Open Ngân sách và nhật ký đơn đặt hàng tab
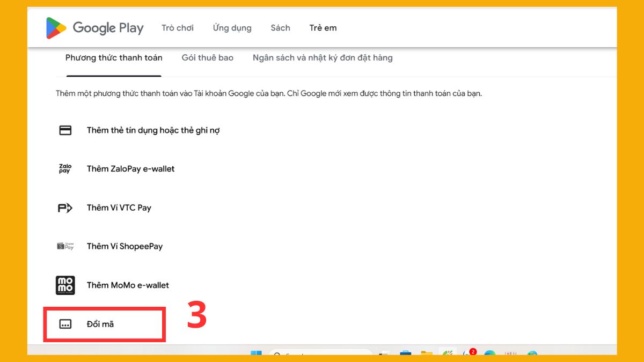The image size is (644, 362). [x=323, y=58]
